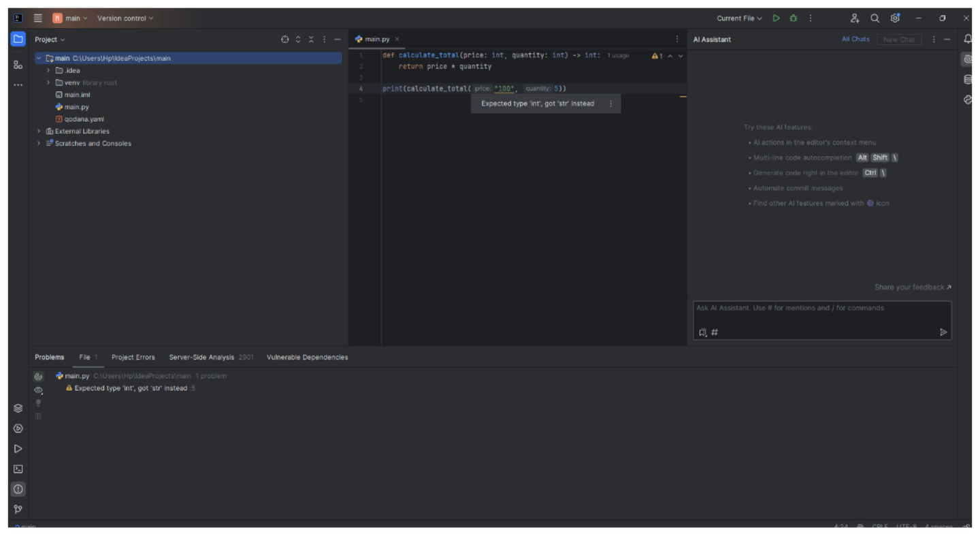Open AI Assistant panel options menu

(934, 40)
